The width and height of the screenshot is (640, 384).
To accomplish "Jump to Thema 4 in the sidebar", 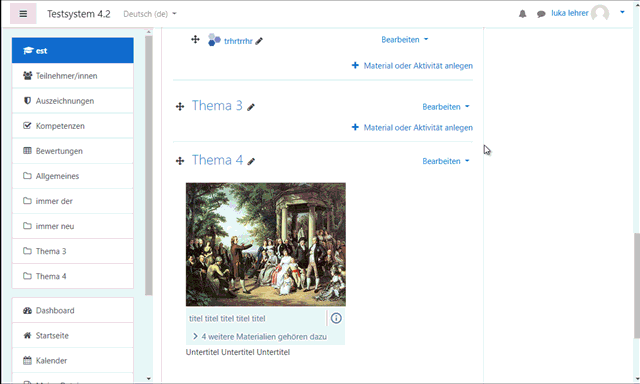I will pyautogui.click(x=73, y=276).
